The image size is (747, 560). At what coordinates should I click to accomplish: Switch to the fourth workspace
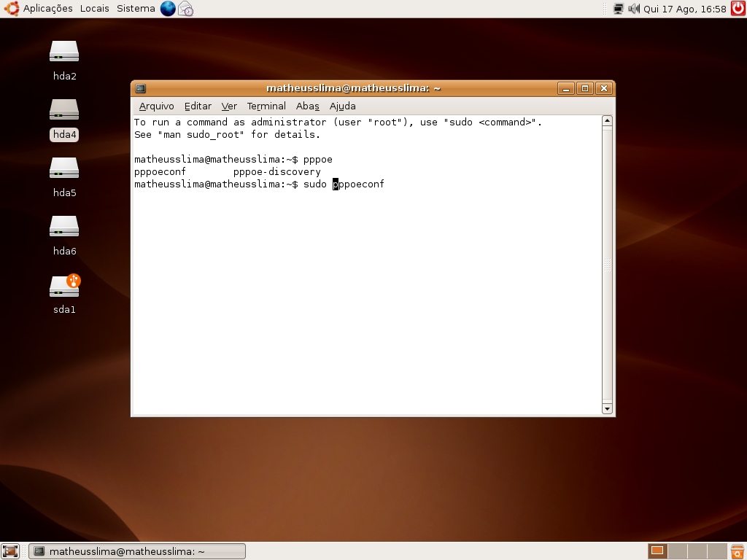click(x=717, y=551)
